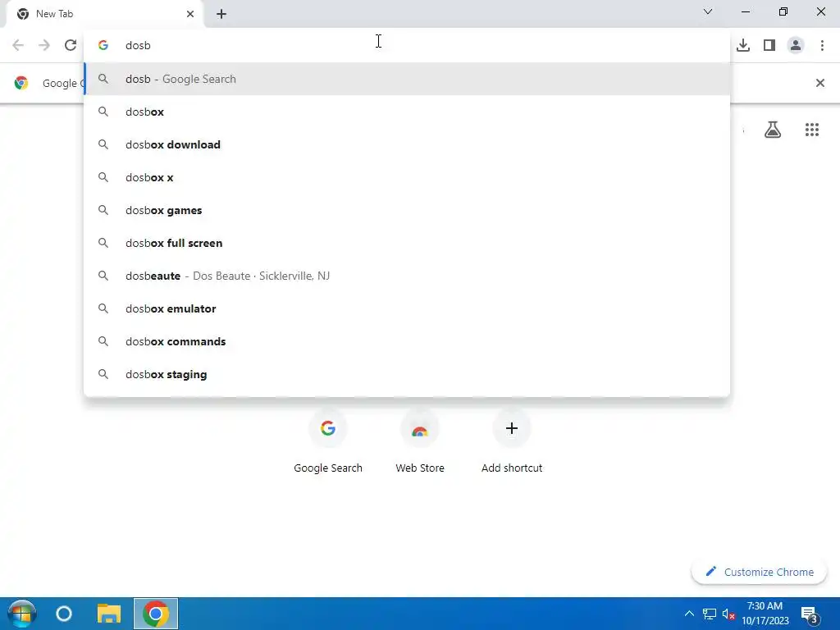Open the Chrome downloads icon
Image resolution: width=840 pixels, height=630 pixels.
click(743, 45)
